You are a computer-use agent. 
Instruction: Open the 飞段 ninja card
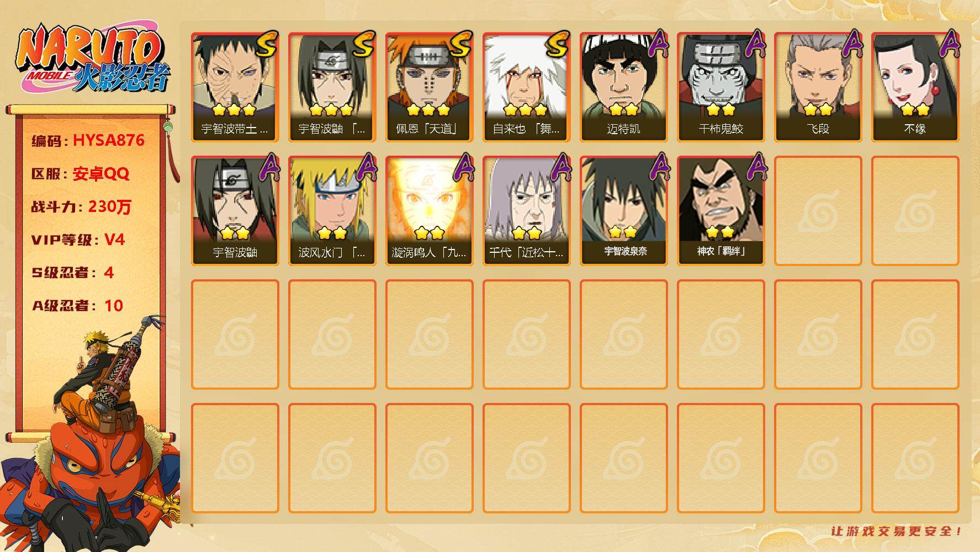tap(818, 87)
